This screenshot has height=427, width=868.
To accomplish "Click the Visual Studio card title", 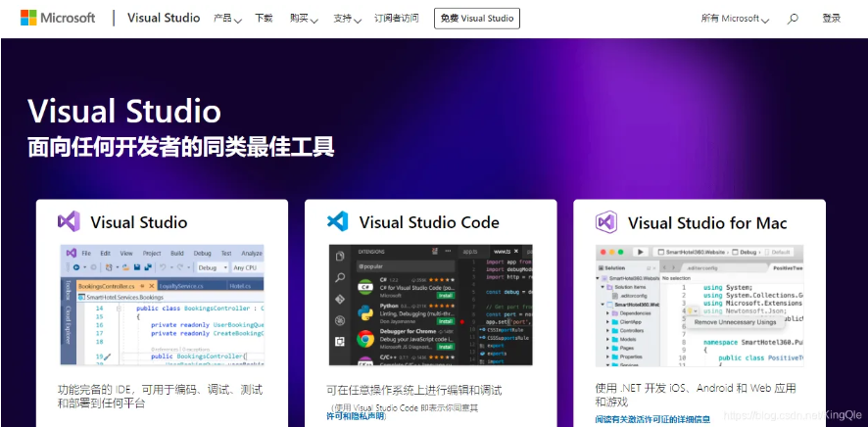I will (139, 222).
